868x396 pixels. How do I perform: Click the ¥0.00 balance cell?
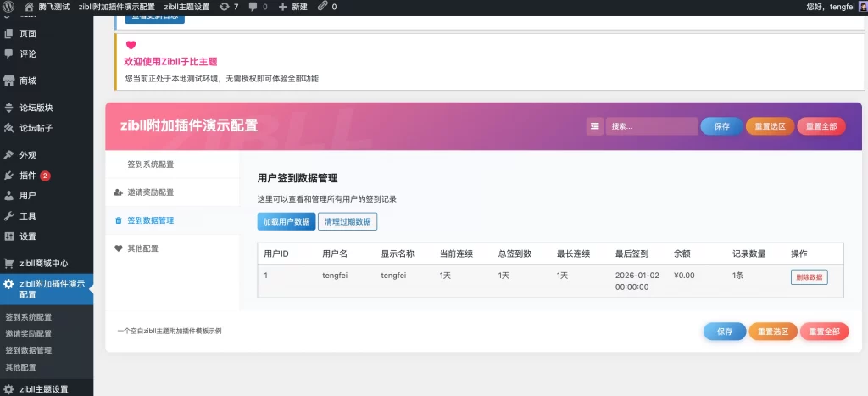[684, 276]
